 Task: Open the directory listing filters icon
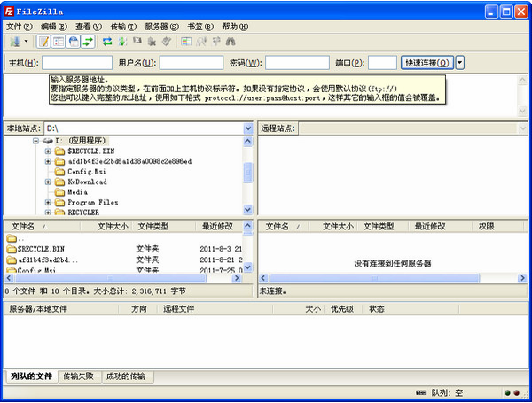tap(186, 42)
